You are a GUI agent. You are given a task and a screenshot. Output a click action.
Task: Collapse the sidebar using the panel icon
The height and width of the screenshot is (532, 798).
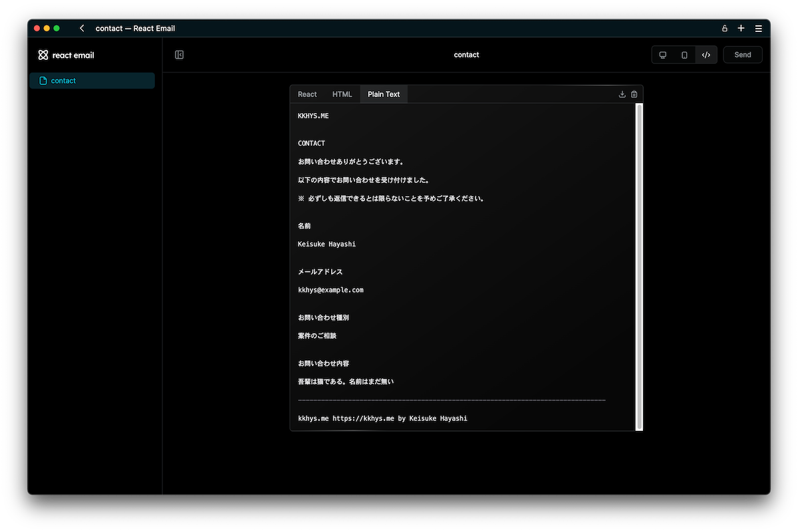(x=179, y=55)
